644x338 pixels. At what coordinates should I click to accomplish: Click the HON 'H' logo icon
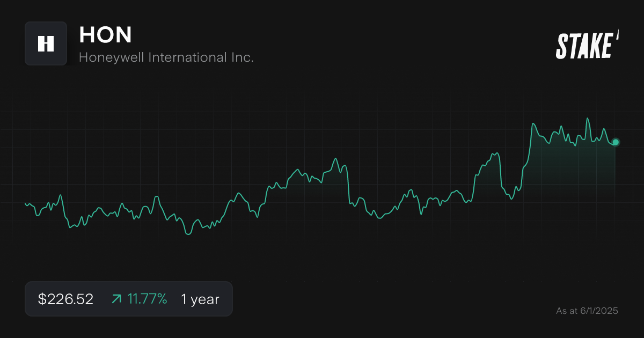46,43
